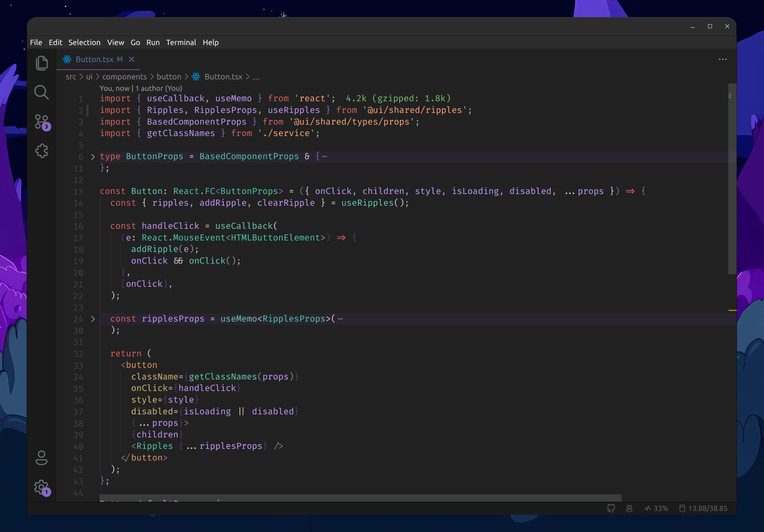Maximize the editor window

(710, 26)
